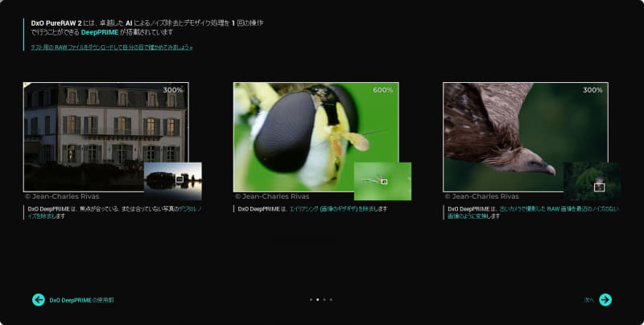
Task: Open the RAW file download link
Action: tap(112, 47)
